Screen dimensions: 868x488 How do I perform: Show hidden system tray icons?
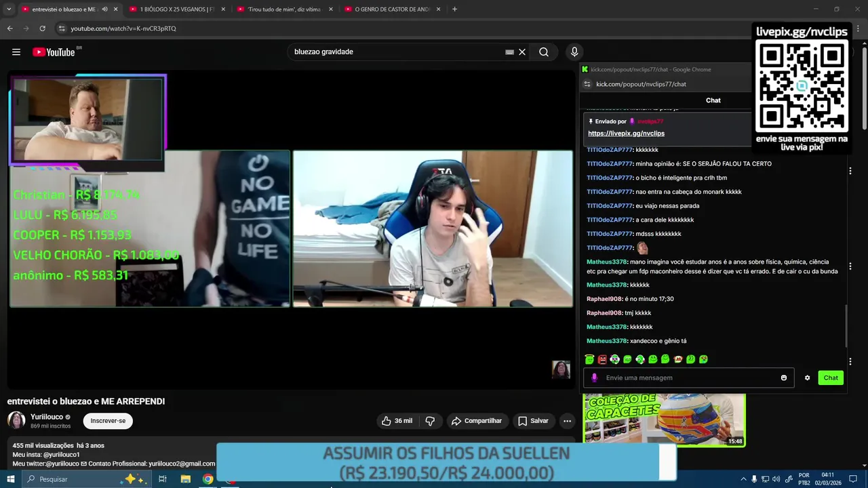743,479
